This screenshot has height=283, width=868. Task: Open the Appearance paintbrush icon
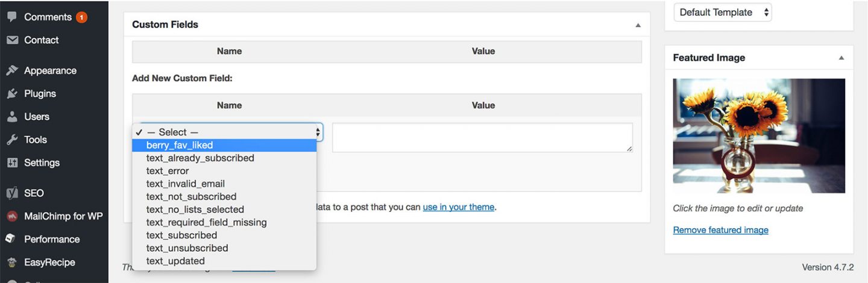pos(11,70)
